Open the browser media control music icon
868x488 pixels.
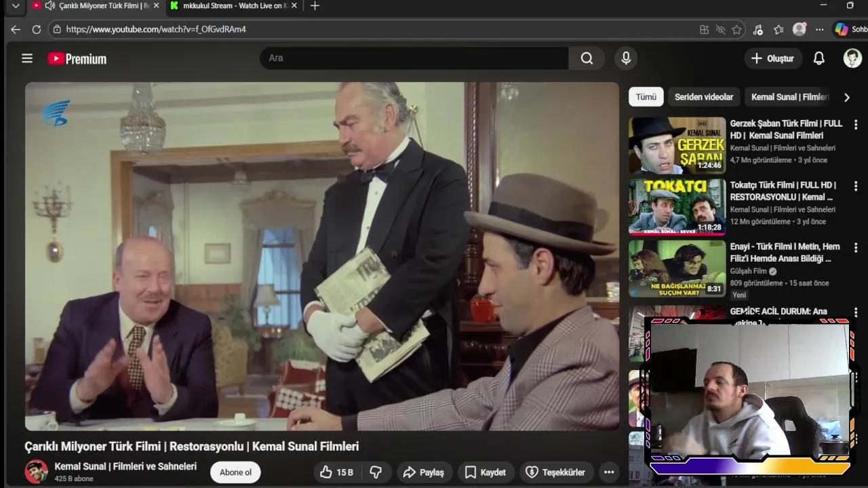pos(758,30)
